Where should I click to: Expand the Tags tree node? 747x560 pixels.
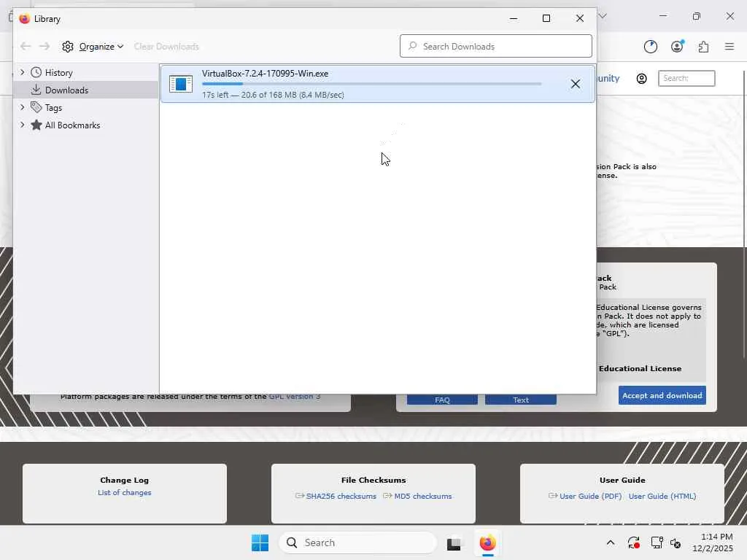[x=22, y=108]
